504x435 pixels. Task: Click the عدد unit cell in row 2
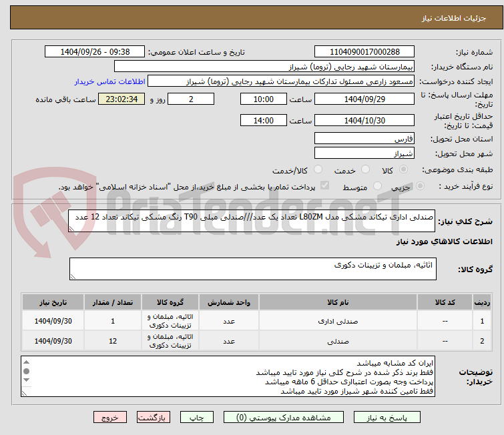[x=229, y=341]
